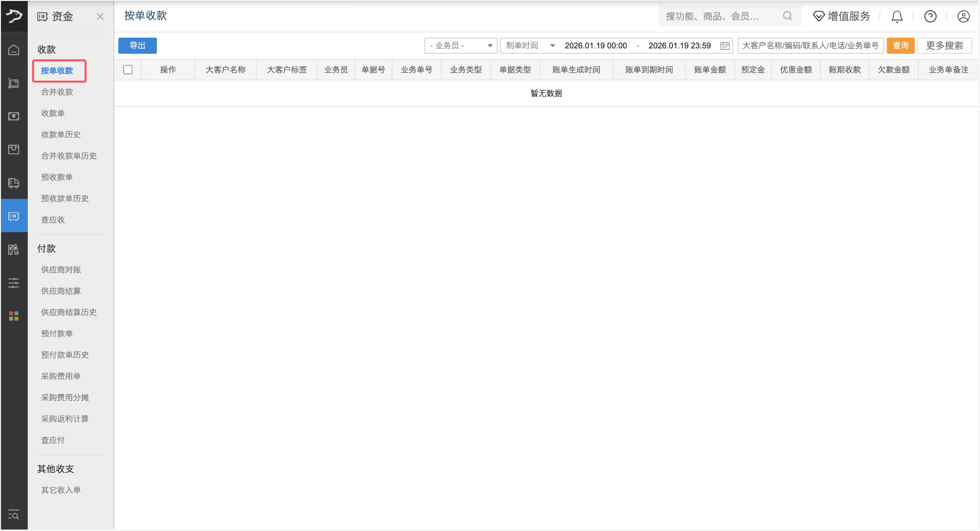Viewport: 980px width, 531px height.
Task: Open the delivery truck sidebar icon
Action: click(14, 183)
